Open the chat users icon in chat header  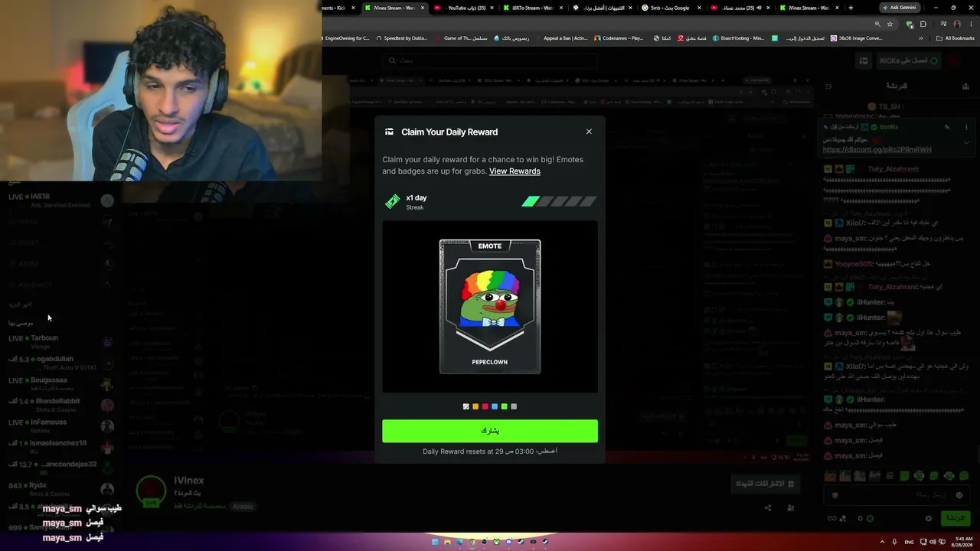pyautogui.click(x=965, y=86)
